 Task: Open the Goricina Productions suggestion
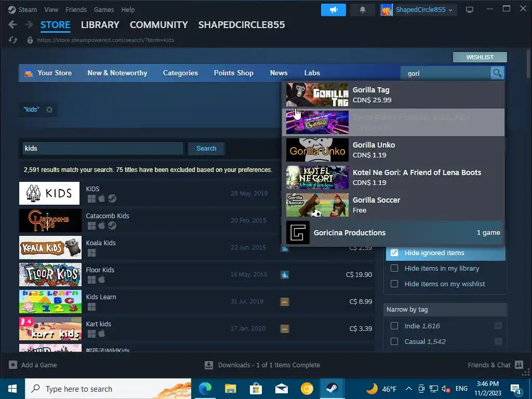(x=393, y=233)
